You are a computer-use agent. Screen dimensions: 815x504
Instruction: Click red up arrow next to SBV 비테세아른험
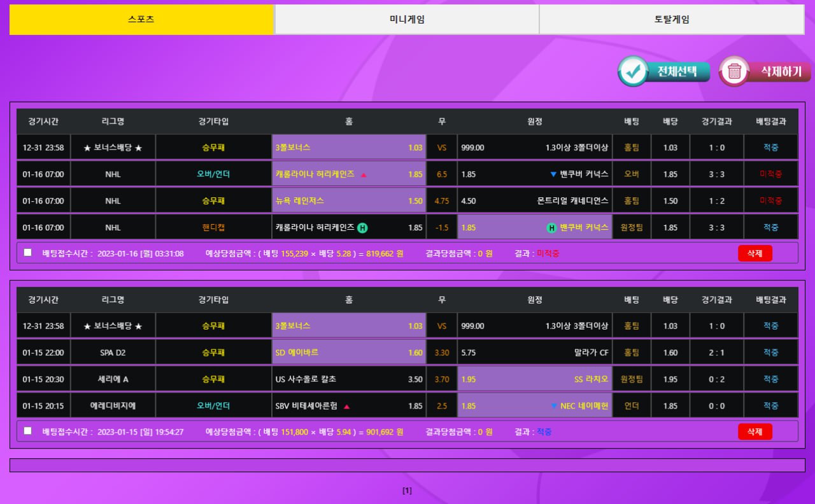pyautogui.click(x=347, y=406)
